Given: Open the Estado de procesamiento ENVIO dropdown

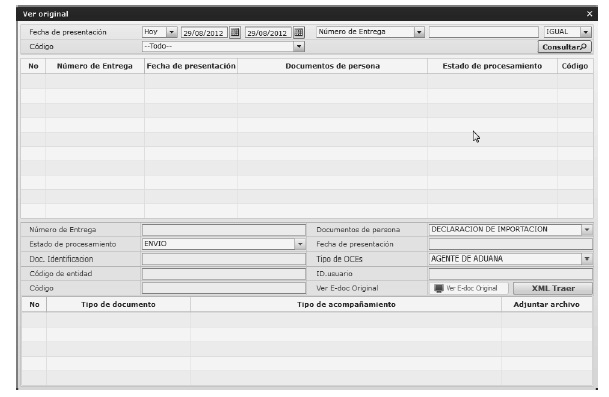Looking at the screenshot, I should pos(300,244).
